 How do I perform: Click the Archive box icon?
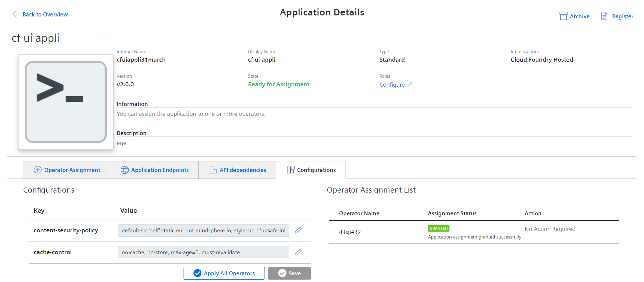point(563,16)
